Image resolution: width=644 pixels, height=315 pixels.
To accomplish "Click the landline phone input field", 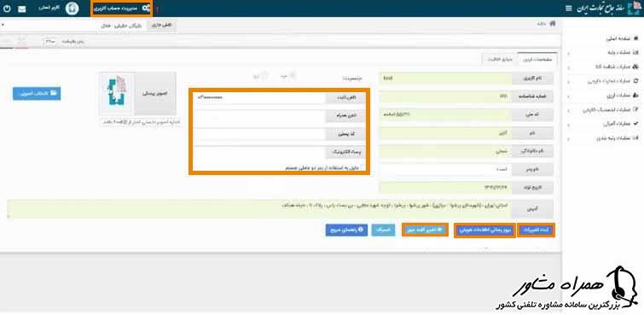I will pos(259,98).
